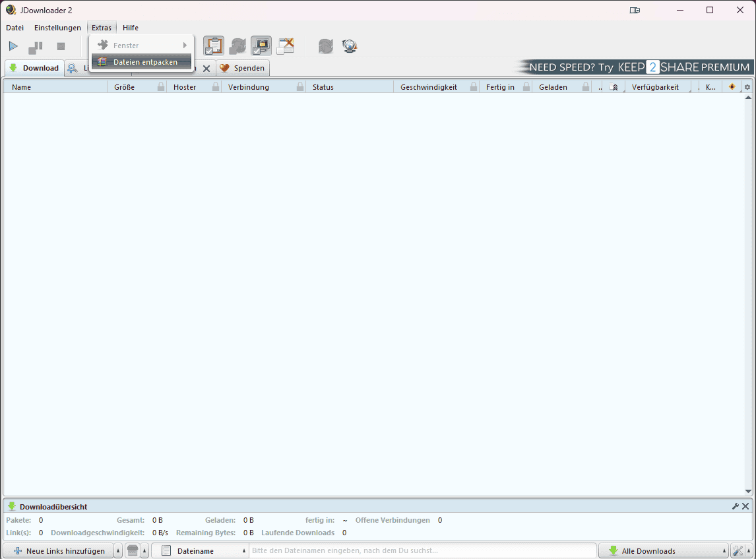Click the grey reconnect toolbar icon

[326, 46]
